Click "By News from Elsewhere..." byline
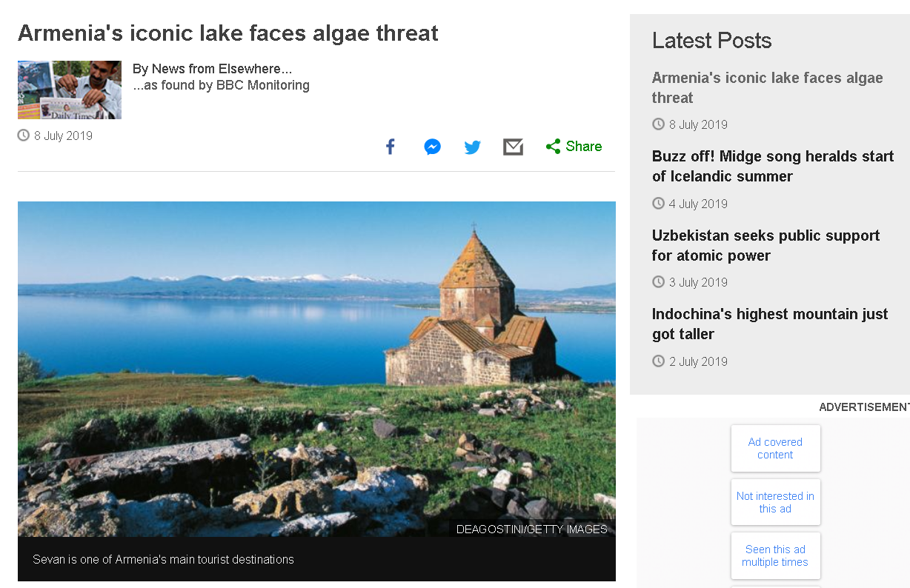 click(x=212, y=69)
